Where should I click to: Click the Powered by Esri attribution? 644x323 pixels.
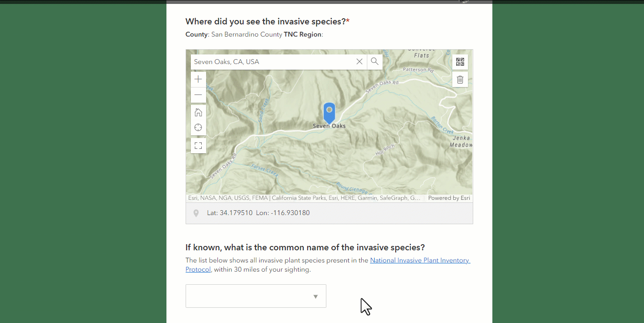tap(449, 198)
